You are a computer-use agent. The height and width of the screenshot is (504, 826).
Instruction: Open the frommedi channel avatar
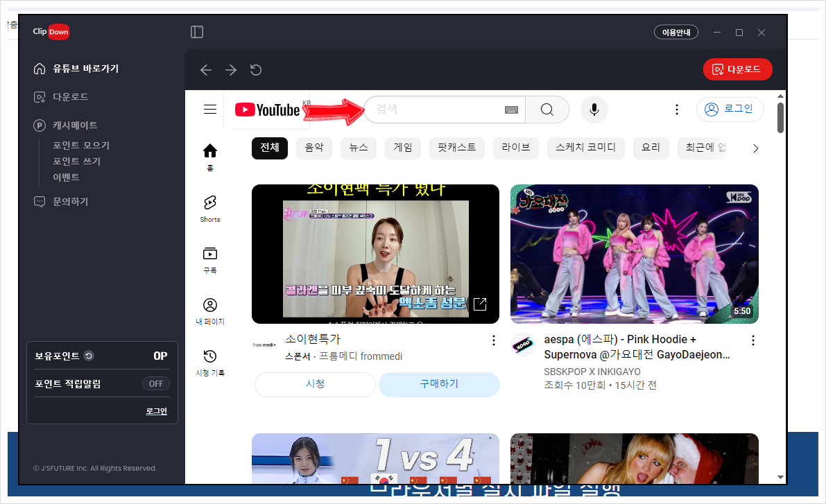click(x=264, y=345)
